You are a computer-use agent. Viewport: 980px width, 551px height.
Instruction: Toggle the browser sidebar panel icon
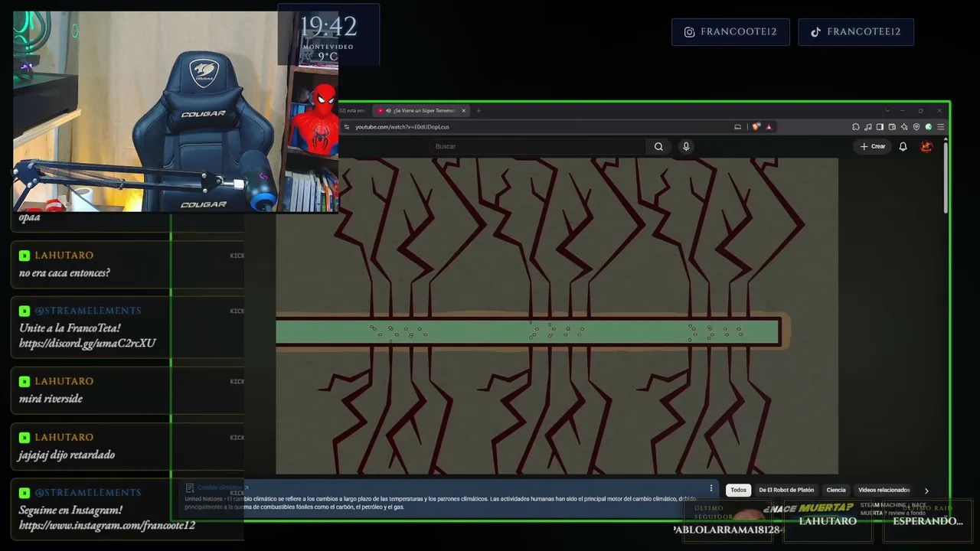click(x=880, y=127)
